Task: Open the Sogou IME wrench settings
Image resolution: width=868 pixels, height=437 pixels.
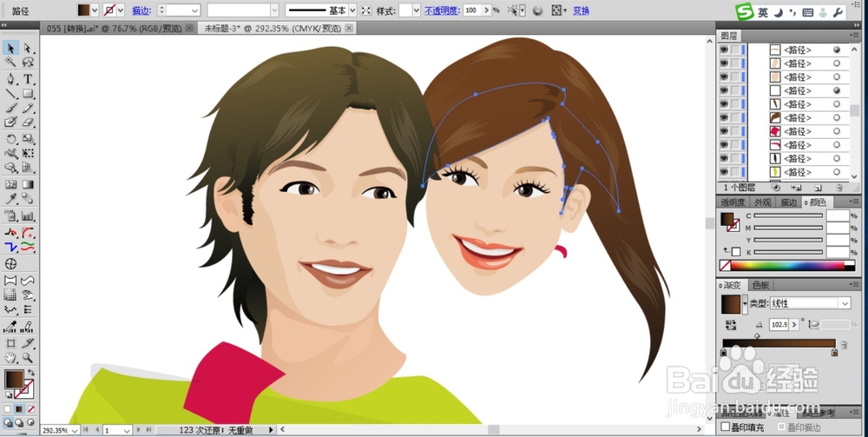Action: pos(838,12)
